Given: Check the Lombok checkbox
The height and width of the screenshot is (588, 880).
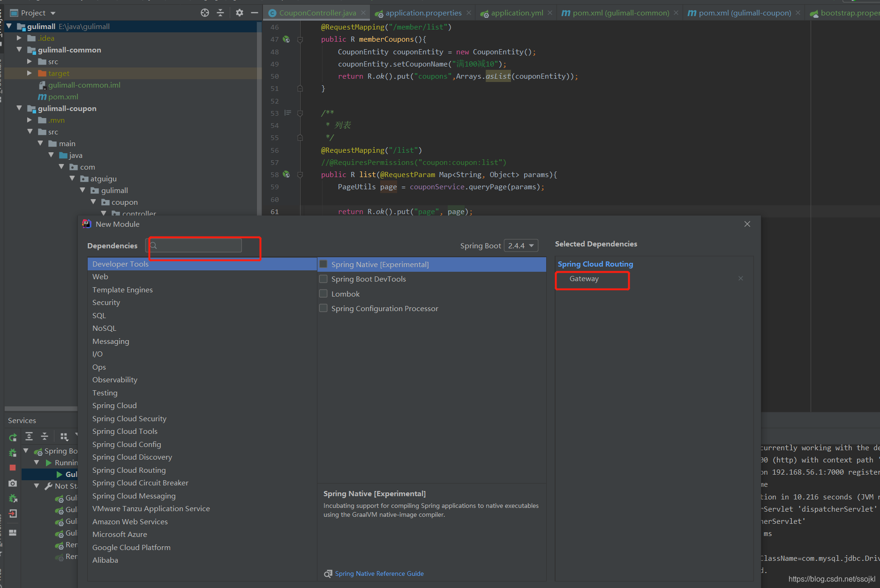Looking at the screenshot, I should pos(323,294).
